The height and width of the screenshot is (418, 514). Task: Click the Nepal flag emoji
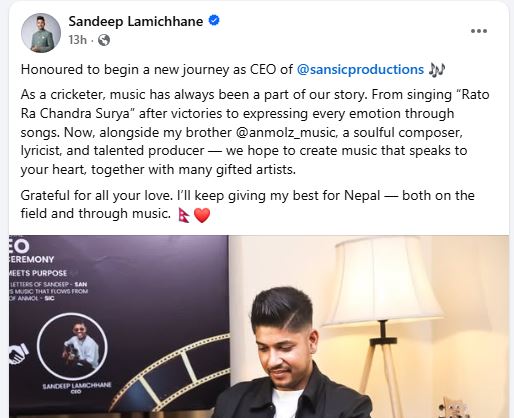coord(184,215)
